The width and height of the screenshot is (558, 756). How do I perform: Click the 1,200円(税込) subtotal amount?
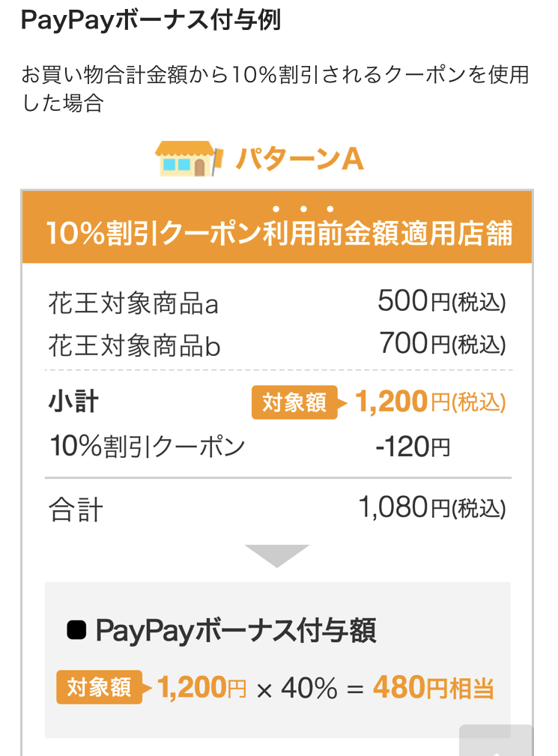pyautogui.click(x=431, y=402)
